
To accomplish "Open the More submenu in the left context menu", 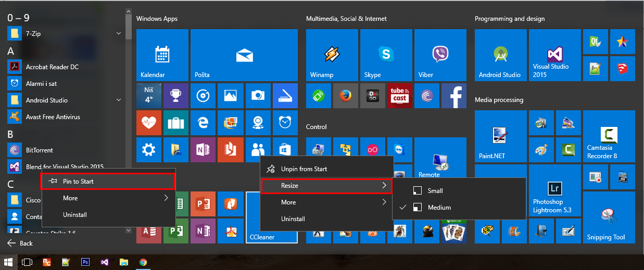I will (x=108, y=198).
